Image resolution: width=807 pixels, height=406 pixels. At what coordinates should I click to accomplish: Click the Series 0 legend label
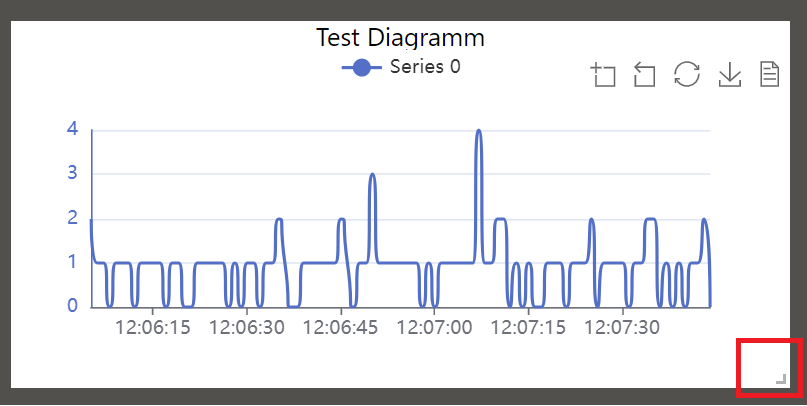coord(425,68)
